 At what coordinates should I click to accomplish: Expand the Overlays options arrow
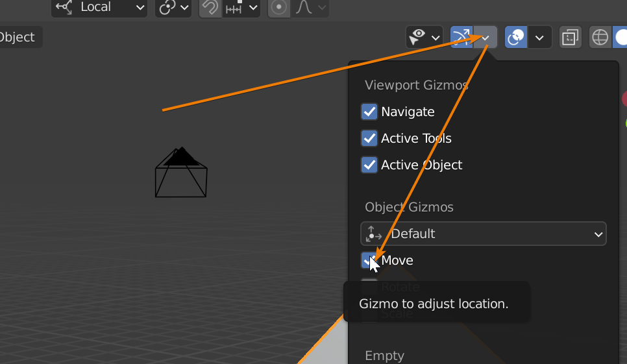tap(539, 38)
